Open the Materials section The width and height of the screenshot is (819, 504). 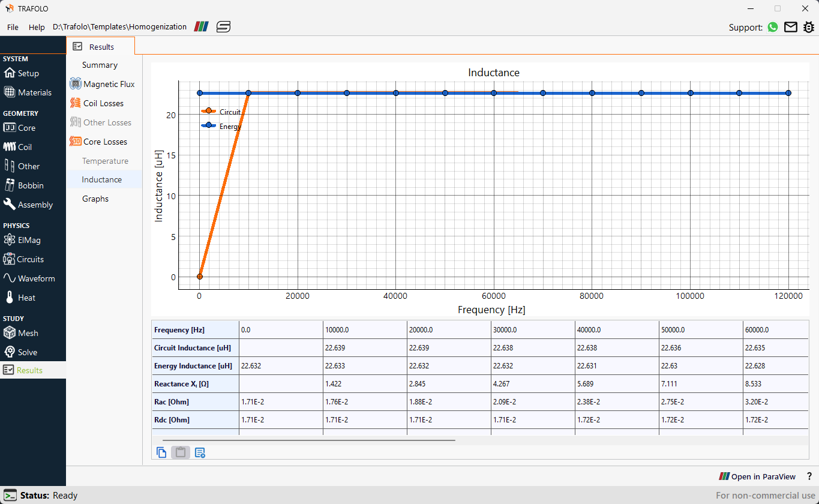click(28, 92)
